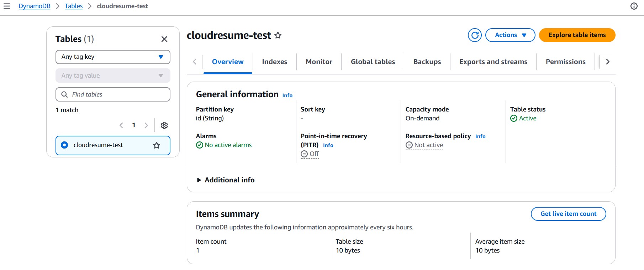Go to next page of tables list

[146, 125]
